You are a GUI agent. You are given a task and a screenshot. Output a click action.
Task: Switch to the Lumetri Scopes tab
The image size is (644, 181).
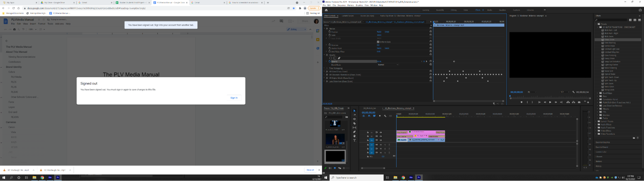coord(348,16)
